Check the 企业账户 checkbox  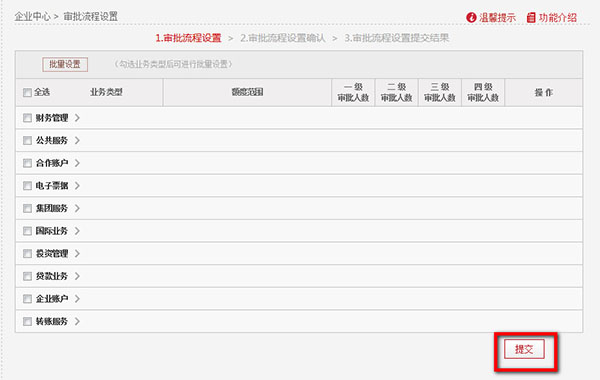27,298
